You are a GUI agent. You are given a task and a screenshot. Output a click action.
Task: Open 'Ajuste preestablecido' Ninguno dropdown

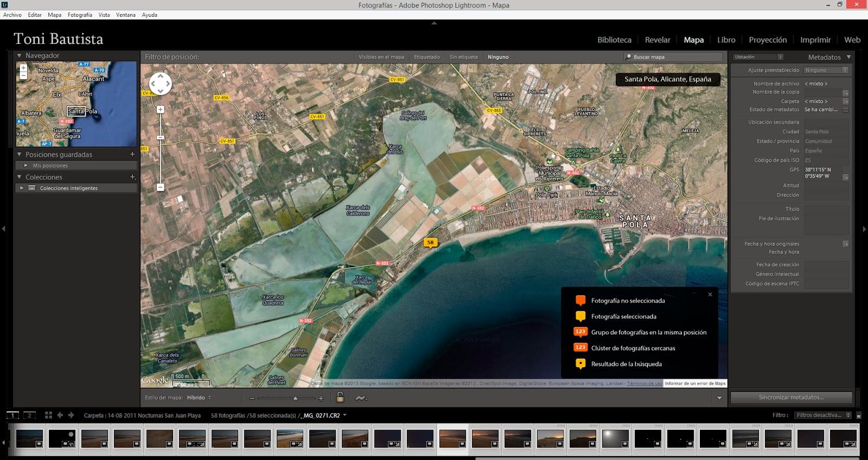pyautogui.click(x=826, y=70)
